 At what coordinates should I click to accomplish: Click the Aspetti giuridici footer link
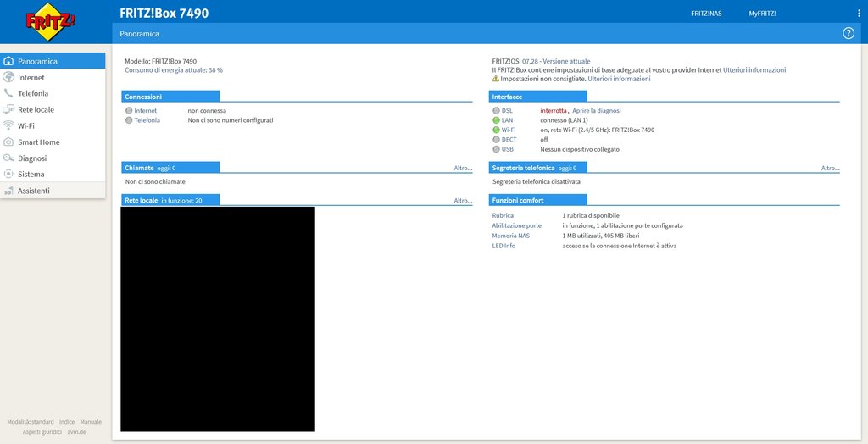[42, 432]
